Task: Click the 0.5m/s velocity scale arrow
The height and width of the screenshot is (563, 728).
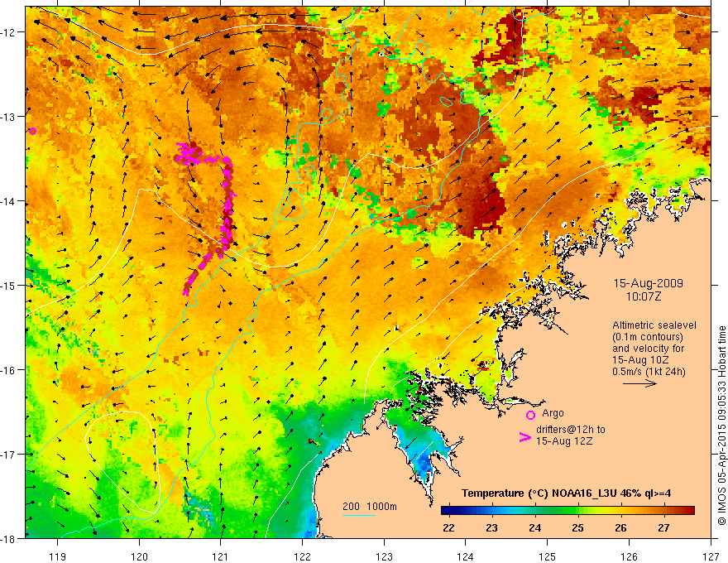Action: (639, 383)
